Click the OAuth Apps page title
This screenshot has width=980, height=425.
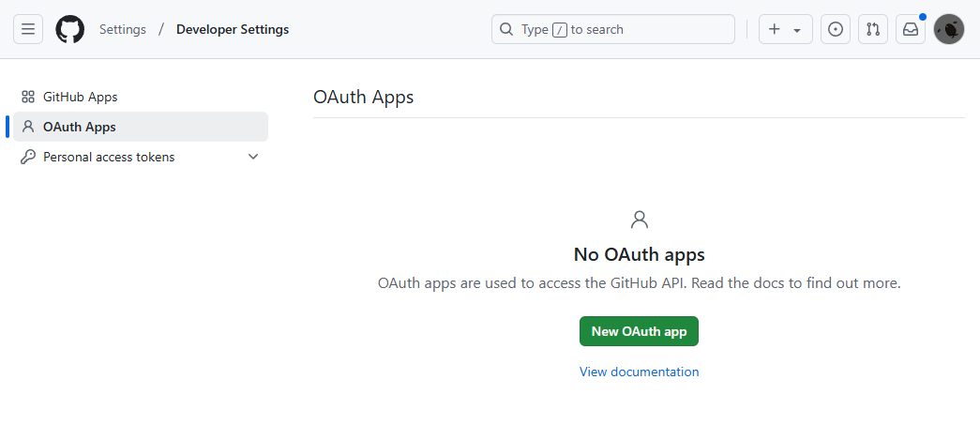coord(363,97)
